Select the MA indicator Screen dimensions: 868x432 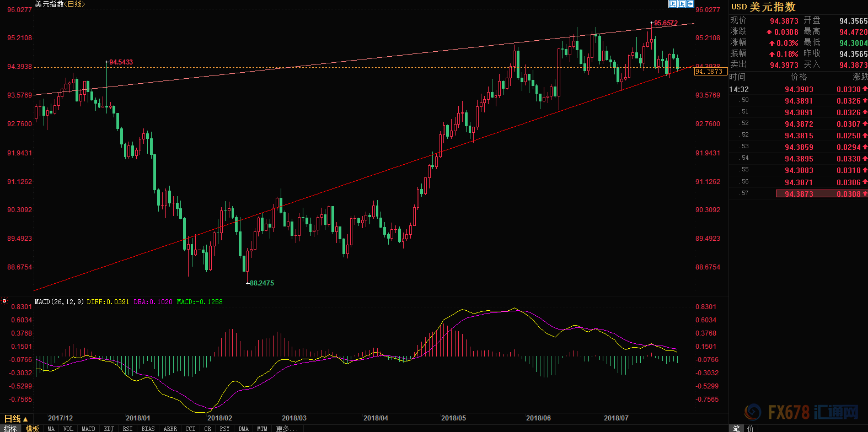(x=51, y=428)
